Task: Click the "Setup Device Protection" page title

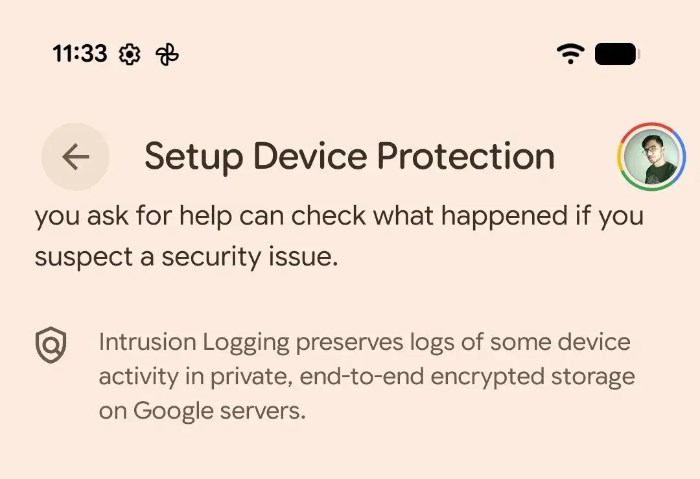Action: tap(349, 156)
